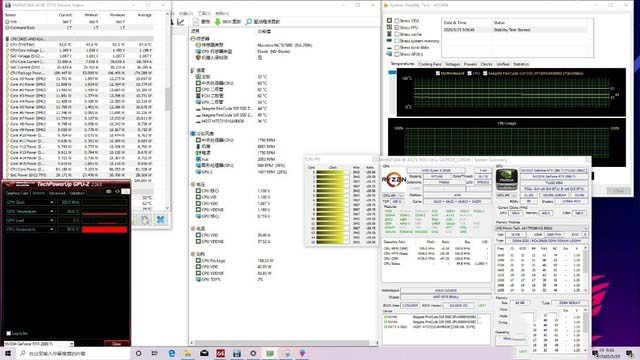640x360 pixels.
Task: Open the Windows Start menu
Action: pyautogui.click(x=8, y=353)
